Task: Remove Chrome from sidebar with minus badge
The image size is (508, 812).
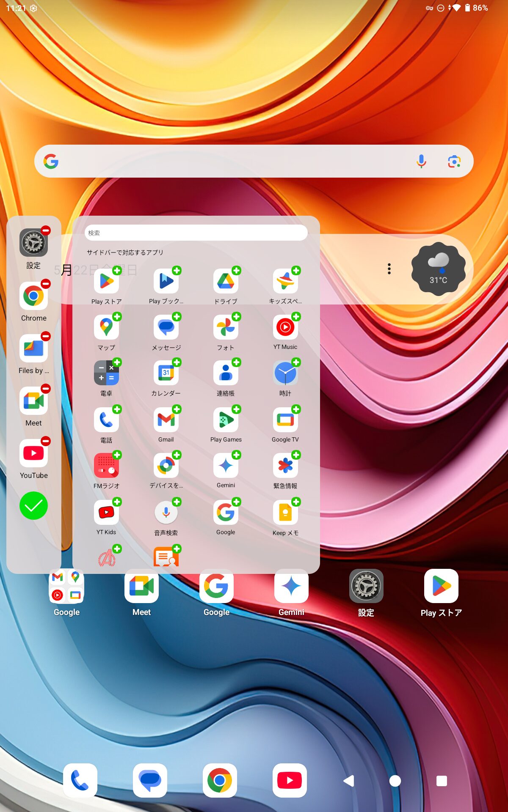Action: (46, 284)
